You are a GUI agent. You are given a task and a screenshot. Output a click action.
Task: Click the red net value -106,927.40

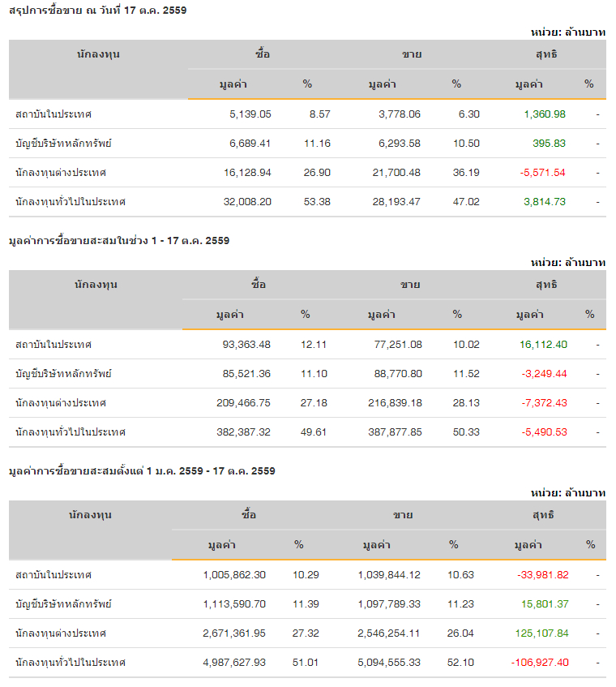point(540,663)
